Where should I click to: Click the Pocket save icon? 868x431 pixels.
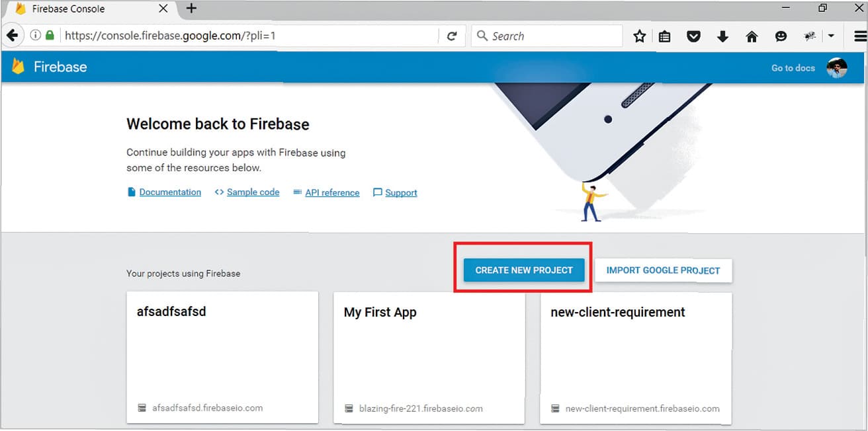(693, 36)
